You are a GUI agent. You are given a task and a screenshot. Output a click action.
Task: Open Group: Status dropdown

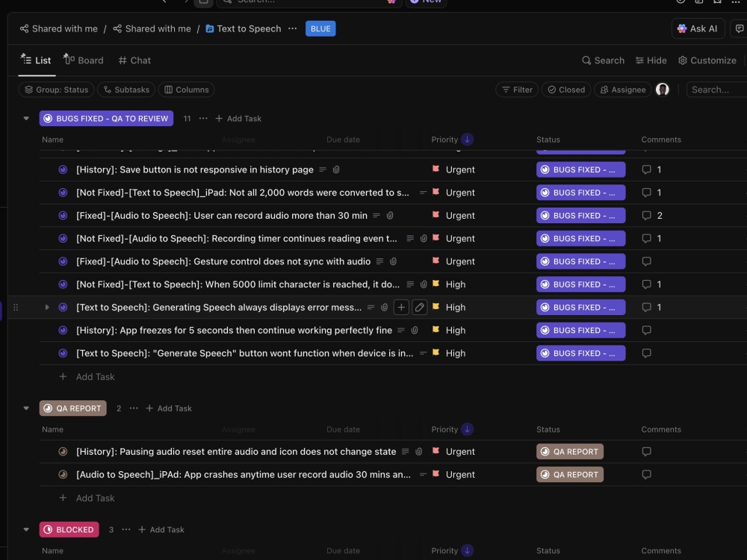[x=56, y=90]
